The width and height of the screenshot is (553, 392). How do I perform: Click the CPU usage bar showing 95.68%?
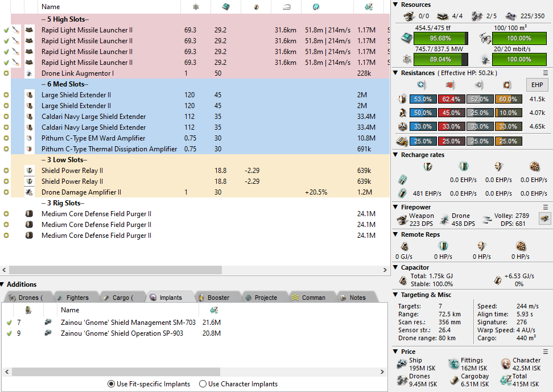(441, 39)
